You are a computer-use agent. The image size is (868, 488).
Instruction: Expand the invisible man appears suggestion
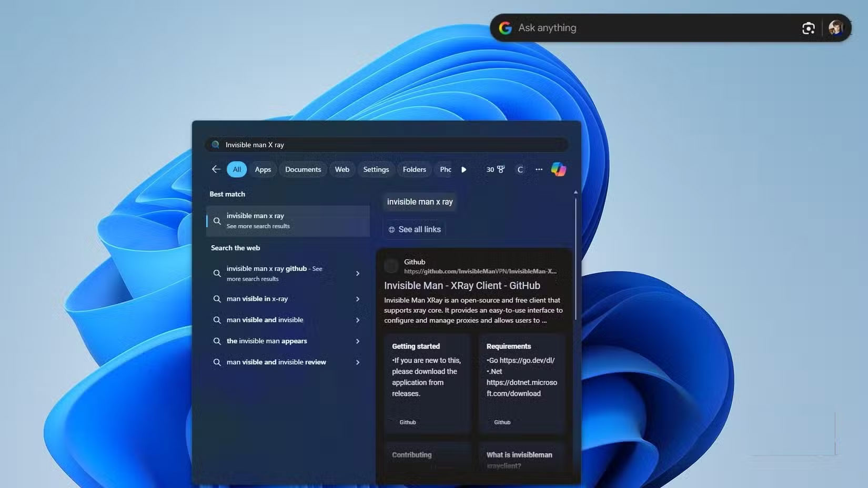click(358, 341)
